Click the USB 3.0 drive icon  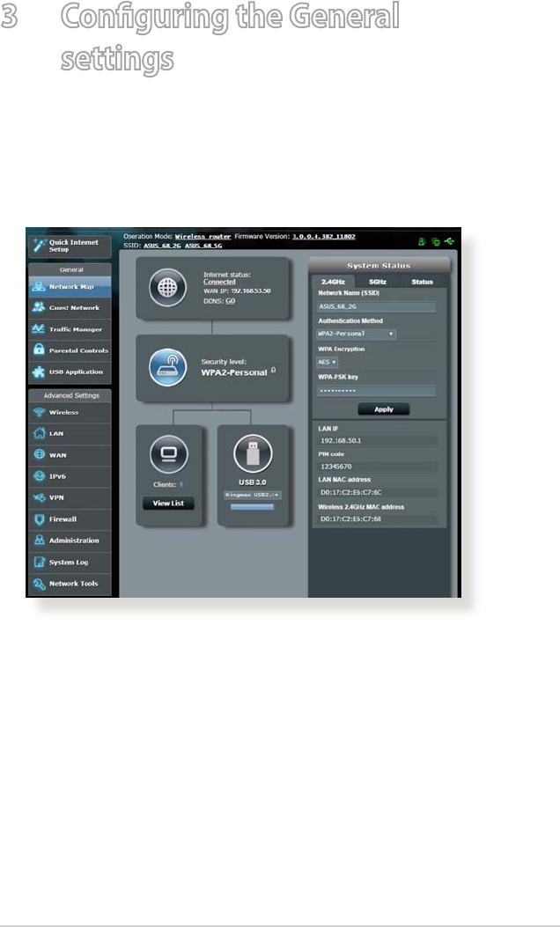click(x=253, y=453)
